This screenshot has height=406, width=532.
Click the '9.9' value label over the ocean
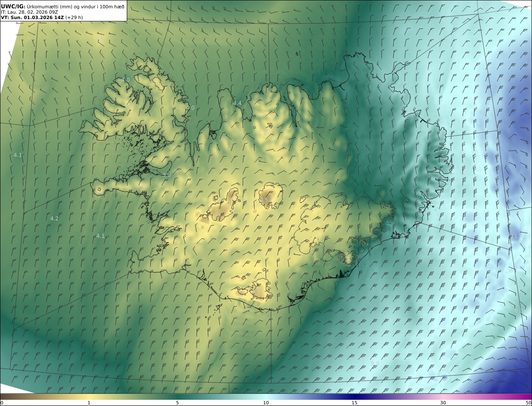pyautogui.click(x=374, y=363)
